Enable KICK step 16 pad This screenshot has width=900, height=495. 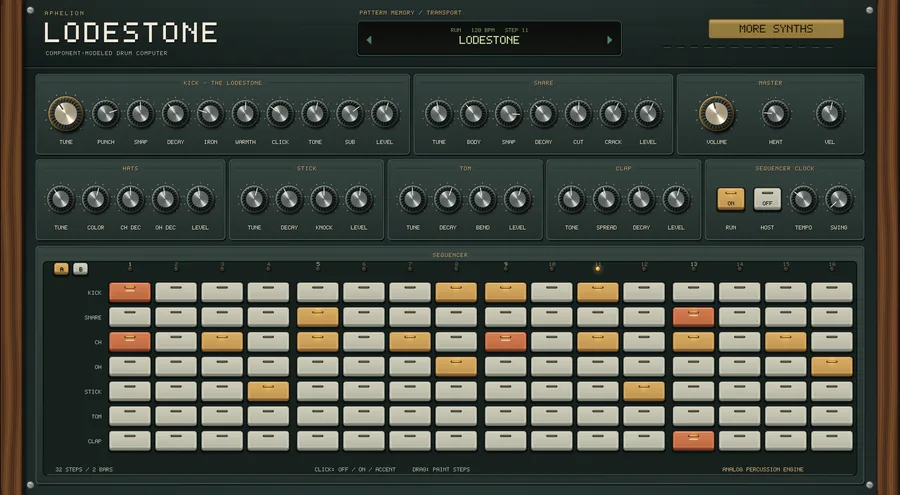point(832,292)
